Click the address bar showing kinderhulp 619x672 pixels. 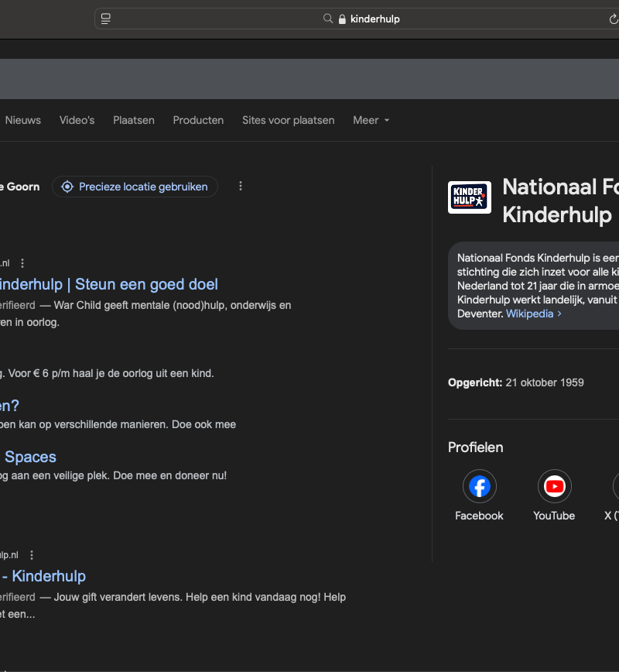coord(374,19)
